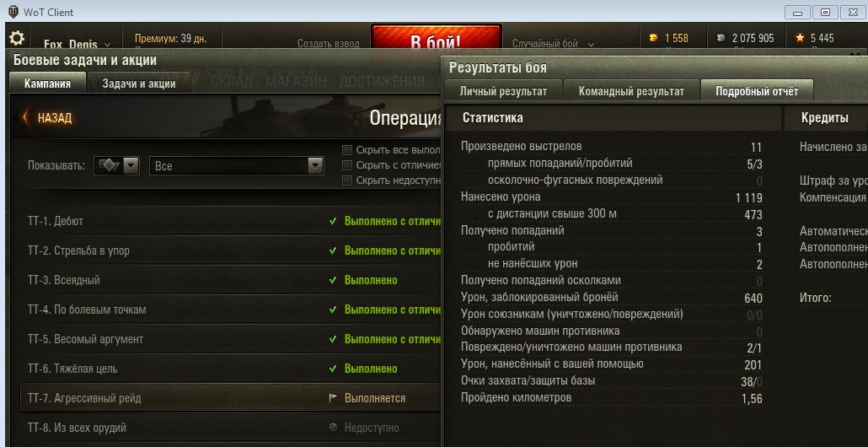Click the checkmark icon on ТТ-3 Всеядный
This screenshot has width=868, height=447.
pyautogui.click(x=333, y=280)
